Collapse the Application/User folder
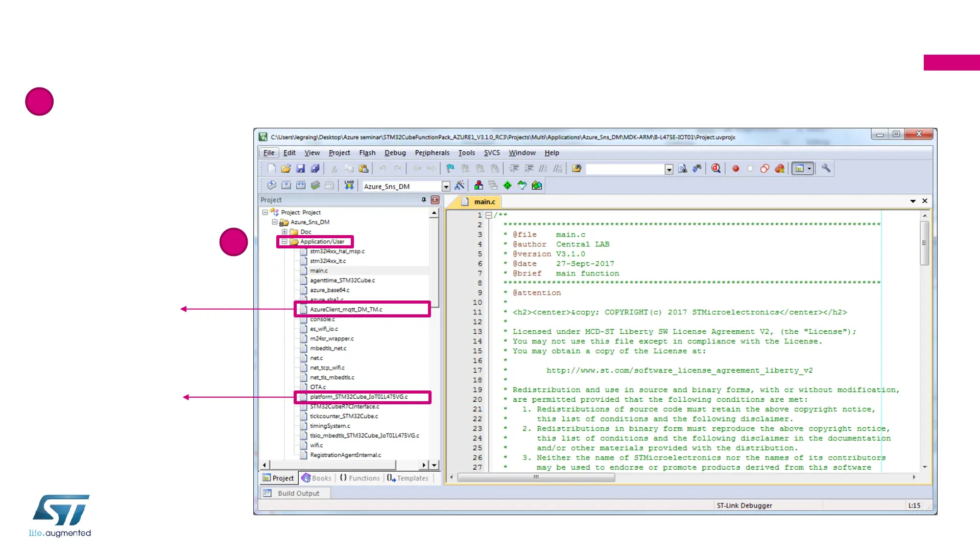This screenshot has height=552, width=980. coord(284,242)
